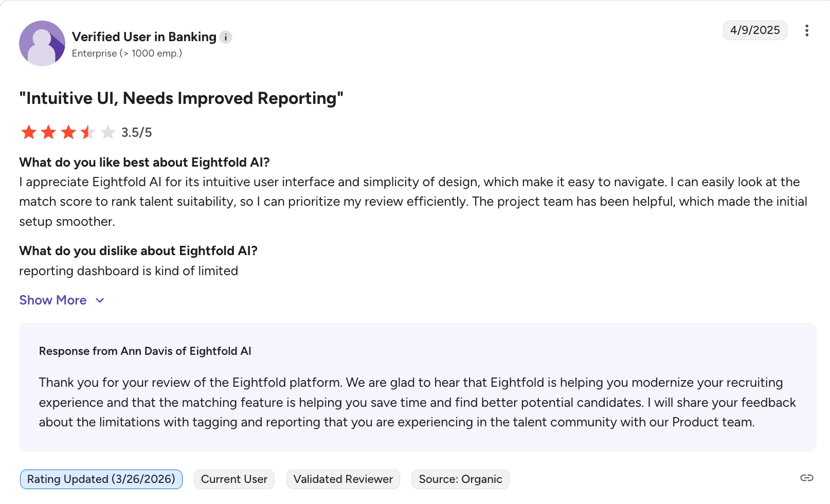Image resolution: width=830 pixels, height=504 pixels.
Task: Click the Current User tag
Action: pos(234,479)
